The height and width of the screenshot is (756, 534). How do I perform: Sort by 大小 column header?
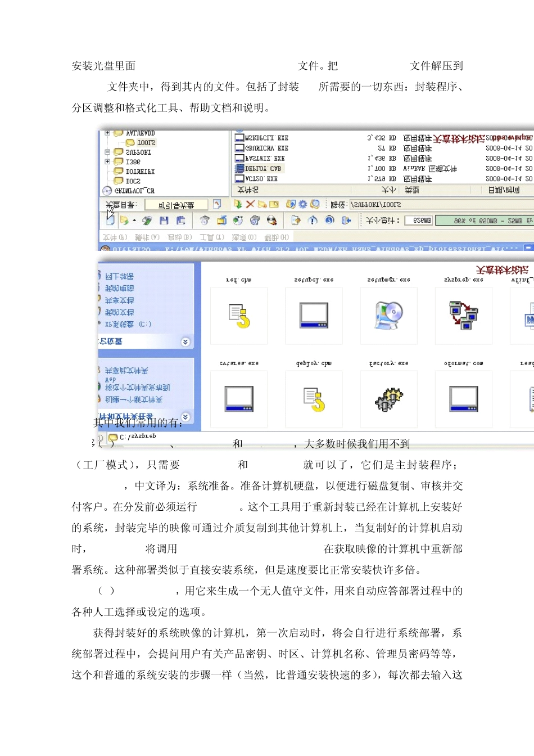pyautogui.click(x=388, y=190)
